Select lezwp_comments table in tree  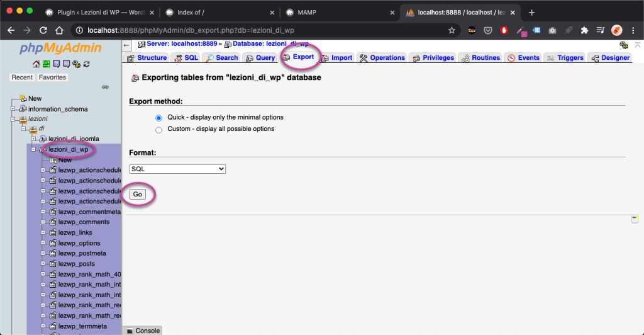tap(84, 222)
